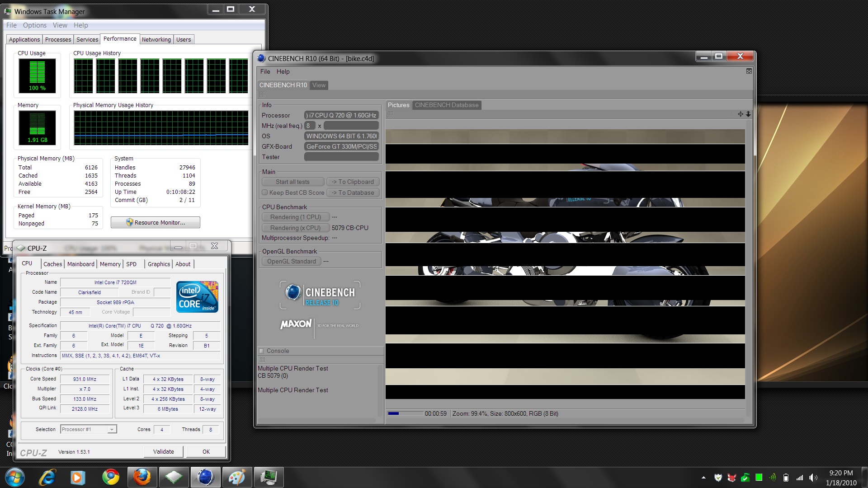Click the Show desktop strip beside the clock

864,478
